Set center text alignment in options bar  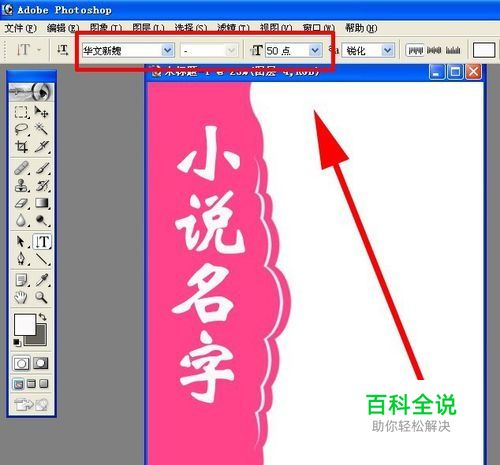point(434,50)
